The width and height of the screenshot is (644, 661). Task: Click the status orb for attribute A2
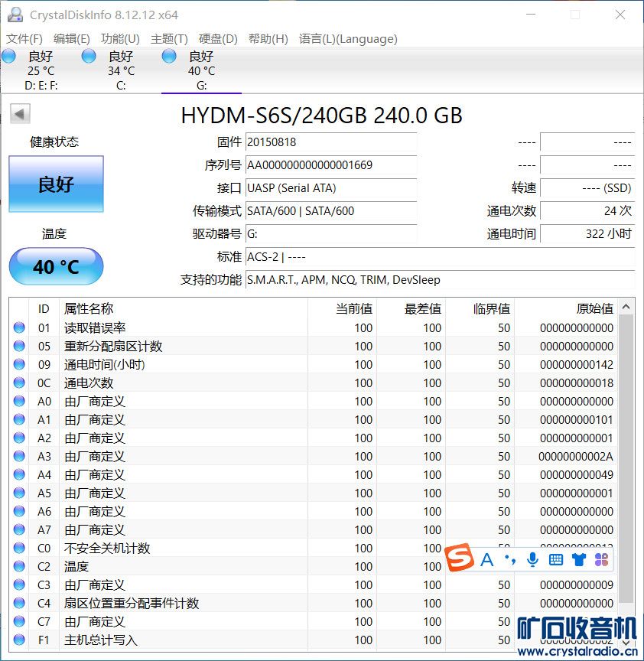coord(19,438)
